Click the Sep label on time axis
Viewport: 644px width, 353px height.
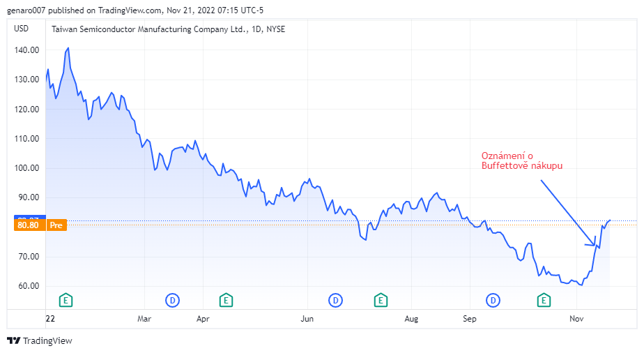click(x=470, y=319)
